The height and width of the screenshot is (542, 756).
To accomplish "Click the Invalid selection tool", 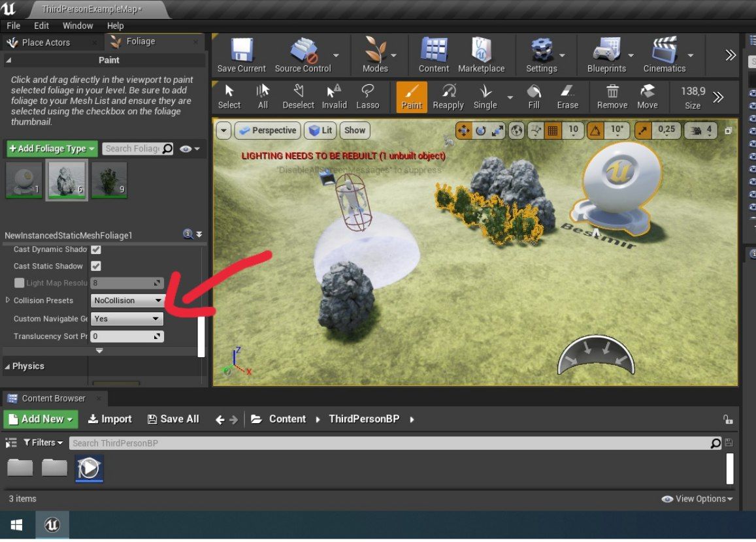I will click(334, 97).
